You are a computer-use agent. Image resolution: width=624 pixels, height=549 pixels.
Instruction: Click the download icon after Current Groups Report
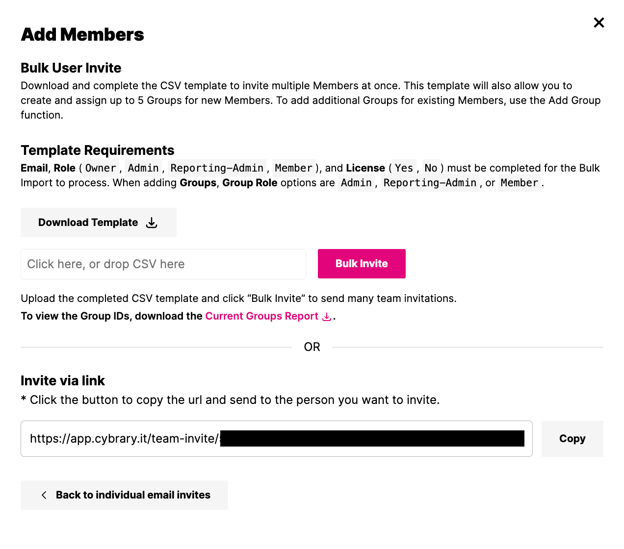(327, 317)
